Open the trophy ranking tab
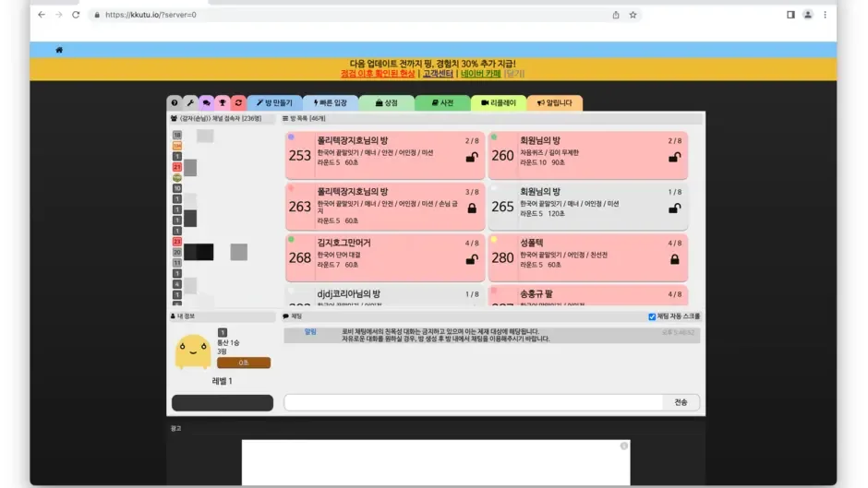This screenshot has width=868, height=488. 223,103
